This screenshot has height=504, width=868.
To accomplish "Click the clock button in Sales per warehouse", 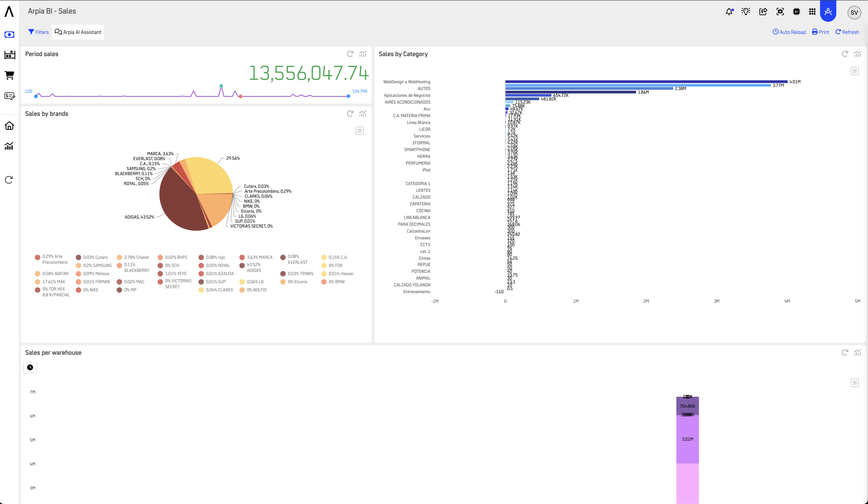I will click(x=30, y=367).
